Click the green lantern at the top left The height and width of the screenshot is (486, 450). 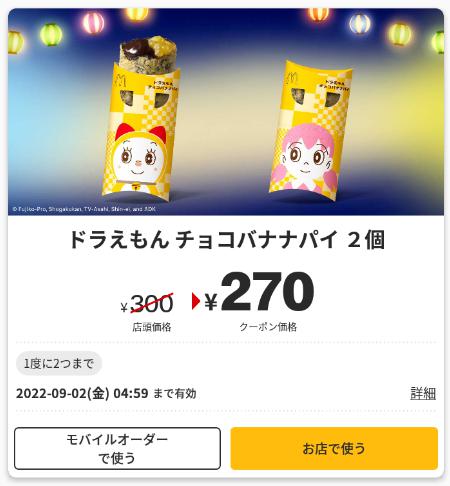coord(51,34)
